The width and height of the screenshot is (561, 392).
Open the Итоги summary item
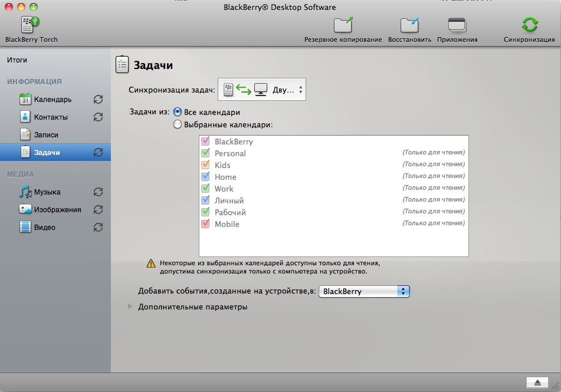[17, 60]
